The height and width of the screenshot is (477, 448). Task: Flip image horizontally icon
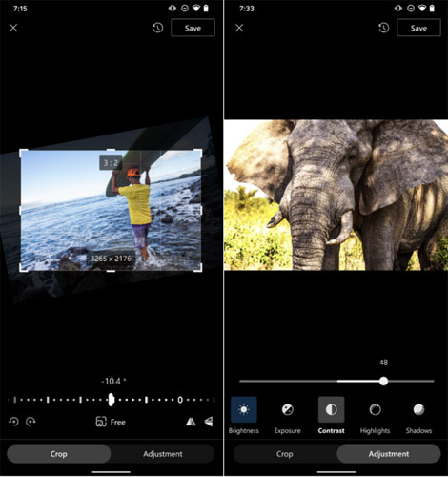pyautogui.click(x=191, y=422)
